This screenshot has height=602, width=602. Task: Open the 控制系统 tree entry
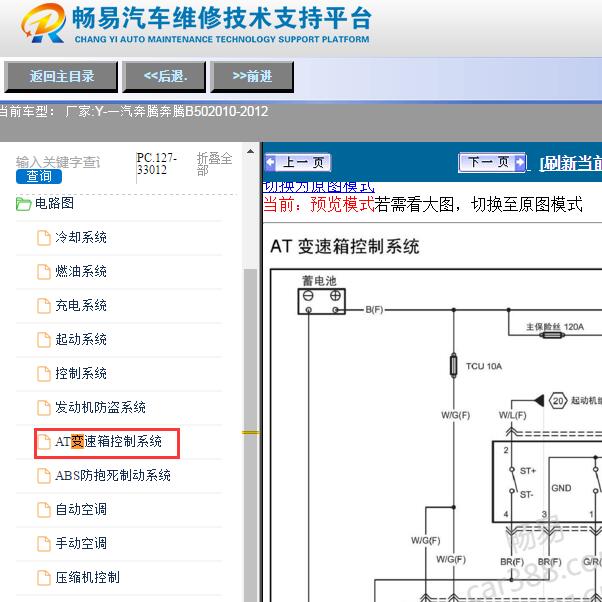tap(81, 373)
